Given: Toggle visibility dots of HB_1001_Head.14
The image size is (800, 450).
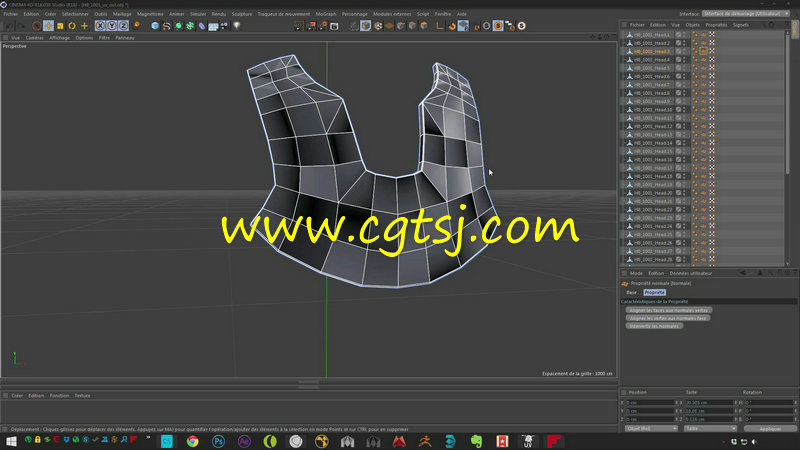Looking at the screenshot, I should [685, 143].
